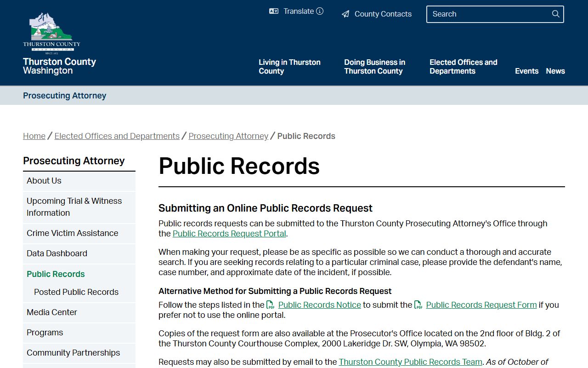The image size is (588, 368).
Task: Open Posted Public Records sub-item
Action: coord(76,292)
